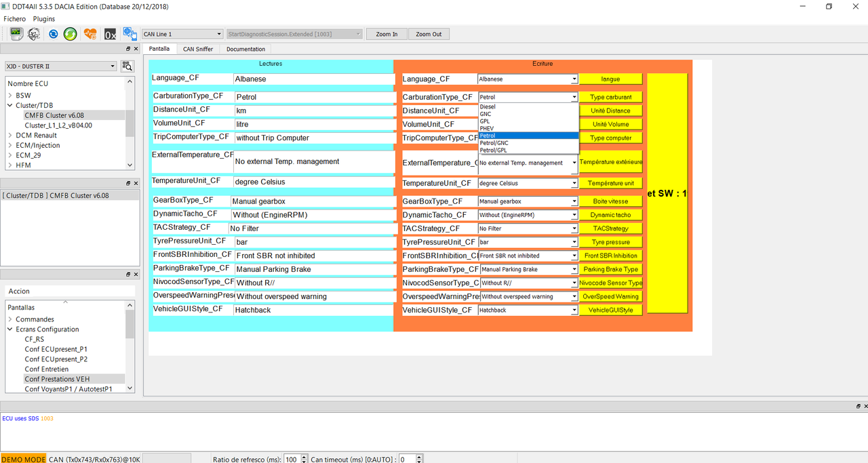Image resolution: width=868 pixels, height=463 pixels.
Task: Switch to the CAN Sniffer tab
Action: pyautogui.click(x=198, y=49)
